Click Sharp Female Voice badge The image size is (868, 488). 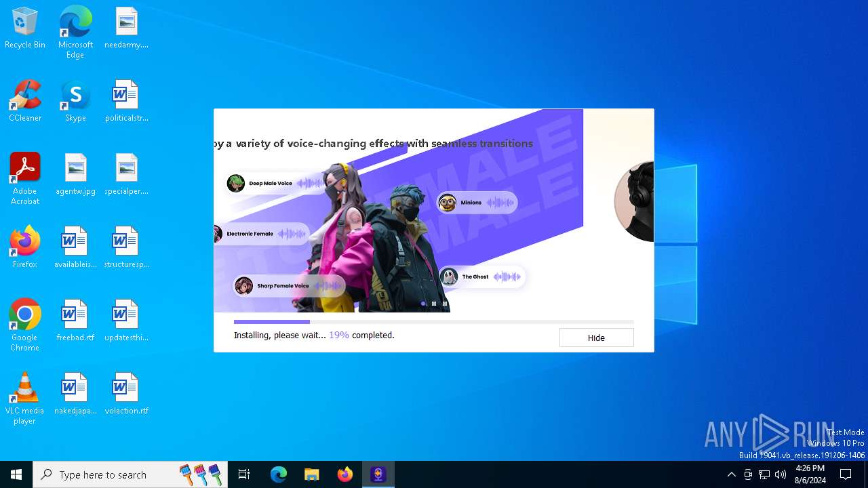coord(288,286)
